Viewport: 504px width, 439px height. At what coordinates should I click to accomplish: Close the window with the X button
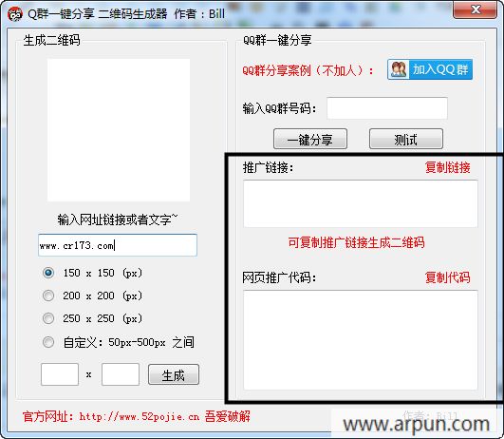[x=476, y=10]
